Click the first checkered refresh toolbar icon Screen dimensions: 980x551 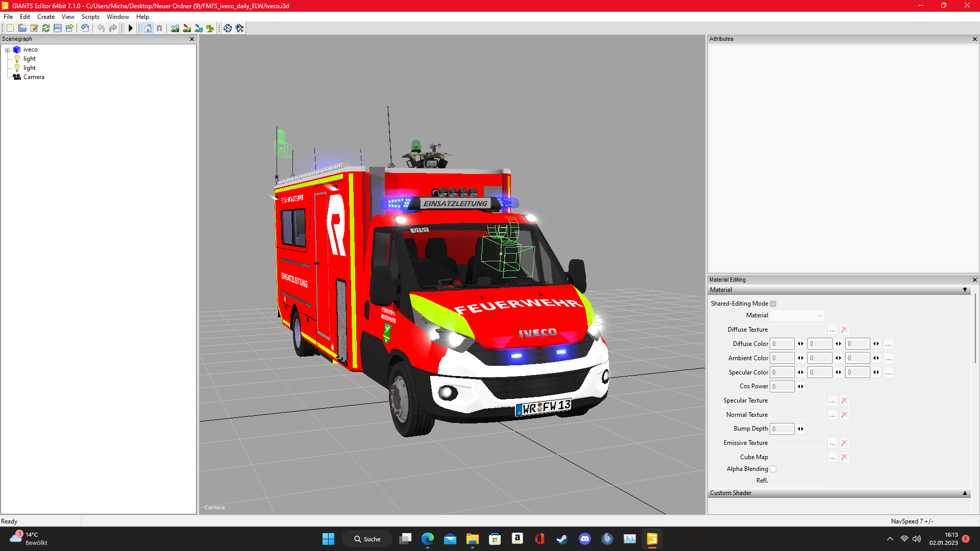coord(228,28)
